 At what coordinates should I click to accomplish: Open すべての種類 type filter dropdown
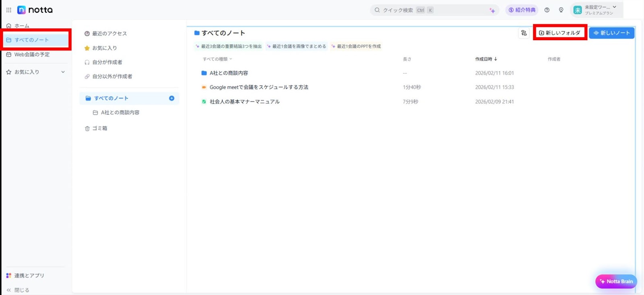point(217,59)
